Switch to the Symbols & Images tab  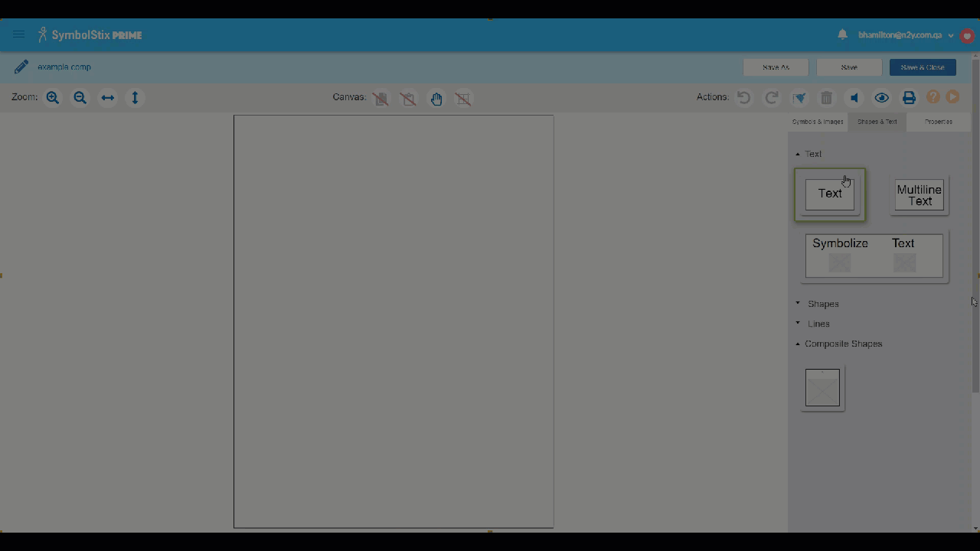(818, 122)
